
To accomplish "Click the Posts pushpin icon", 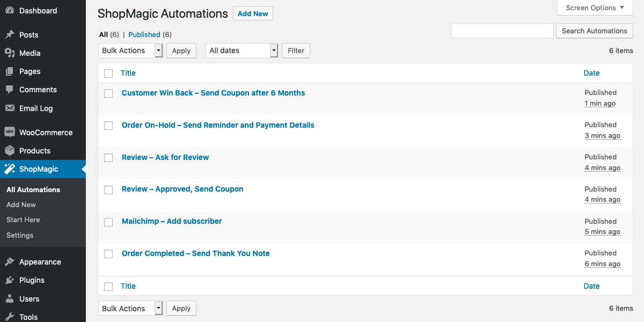I will 9,35.
